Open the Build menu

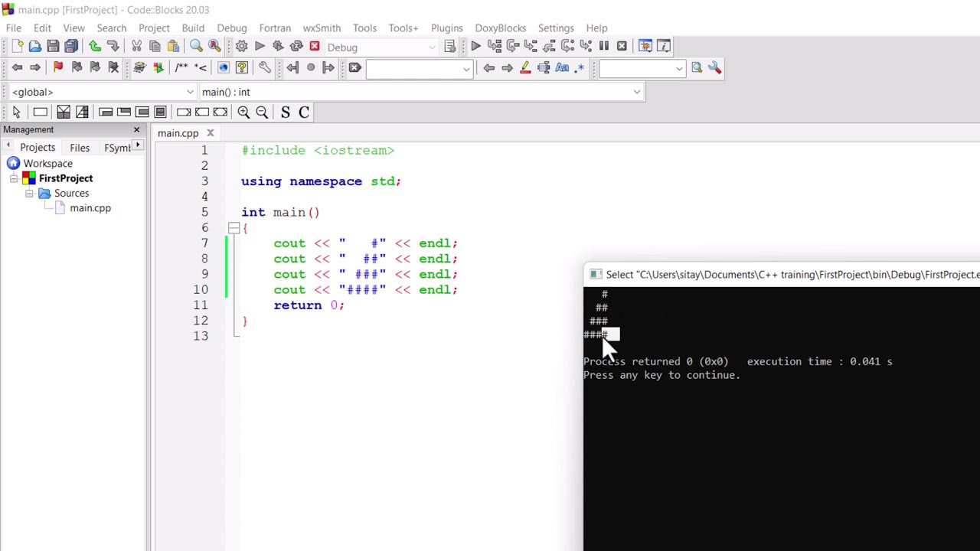pos(193,28)
